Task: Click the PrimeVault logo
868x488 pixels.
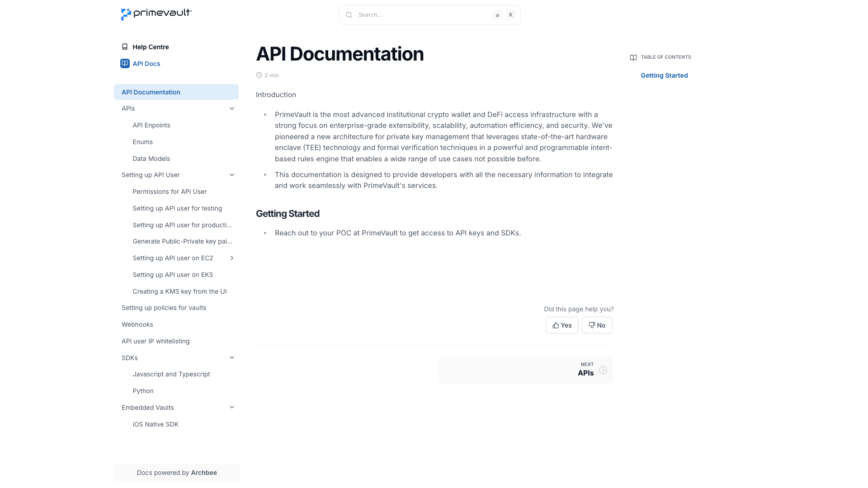Action: [156, 14]
